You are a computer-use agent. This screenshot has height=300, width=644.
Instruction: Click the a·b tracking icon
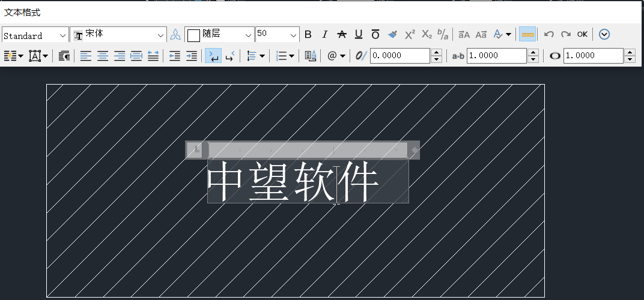[x=458, y=56]
